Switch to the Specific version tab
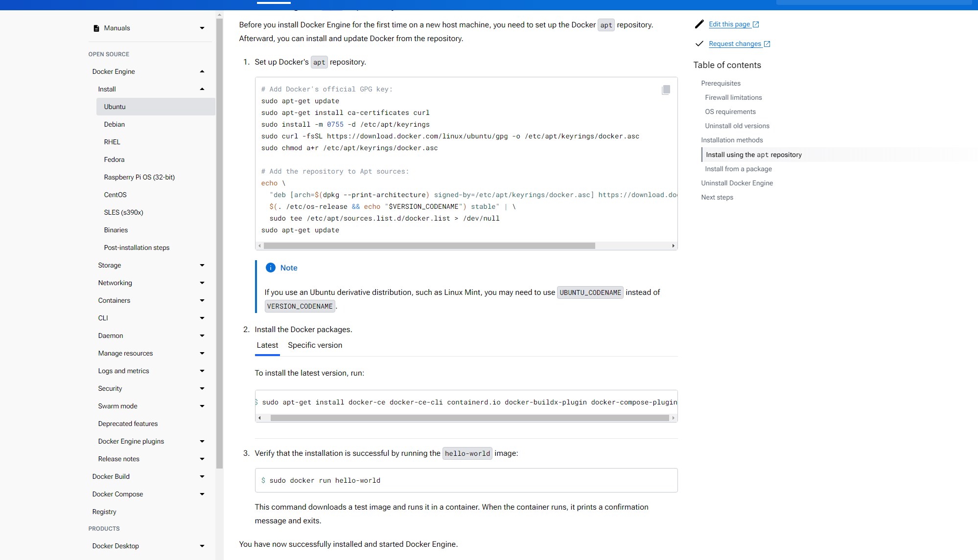Screen dimensions: 978x560 315,345
